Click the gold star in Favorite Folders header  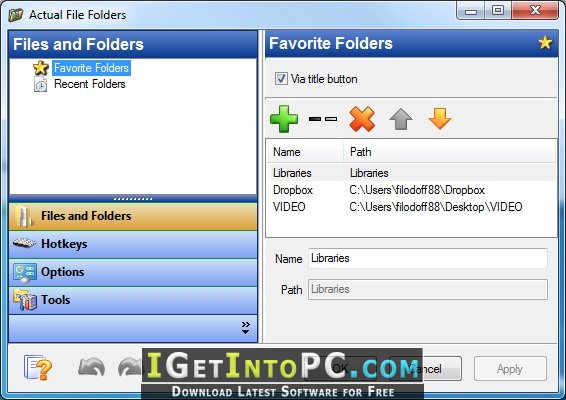(x=545, y=43)
